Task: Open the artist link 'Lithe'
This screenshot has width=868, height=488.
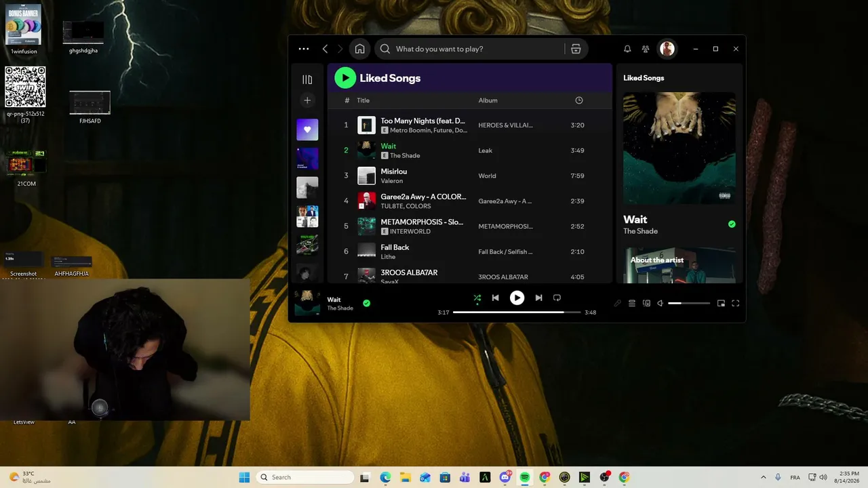Action: pyautogui.click(x=387, y=257)
